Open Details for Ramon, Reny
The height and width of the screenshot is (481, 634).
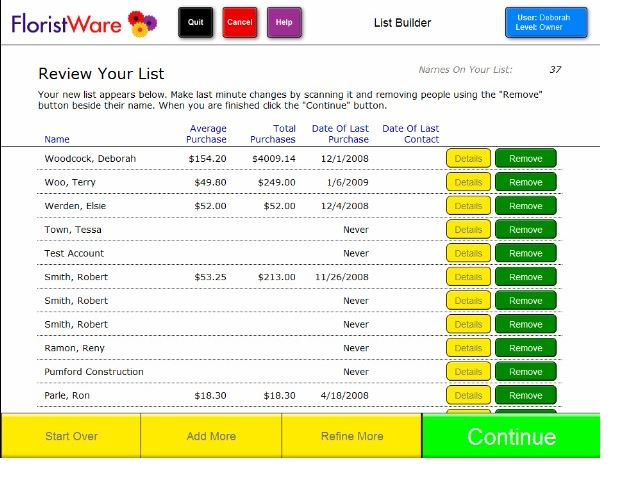[x=468, y=348]
